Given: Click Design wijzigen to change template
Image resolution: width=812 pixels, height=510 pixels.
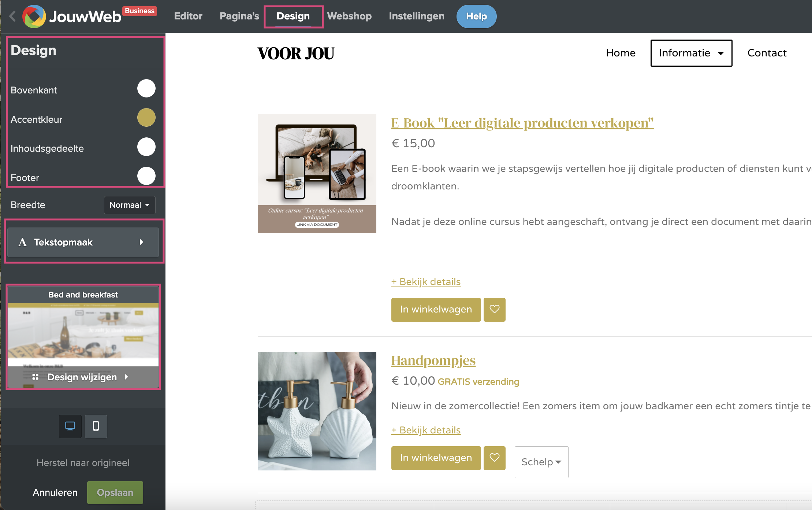Looking at the screenshot, I should (83, 377).
